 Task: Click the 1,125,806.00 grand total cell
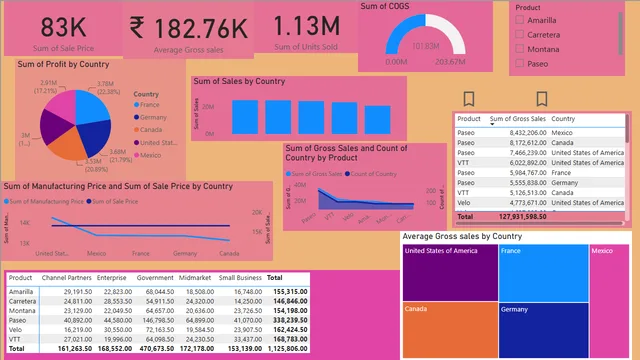point(288,349)
